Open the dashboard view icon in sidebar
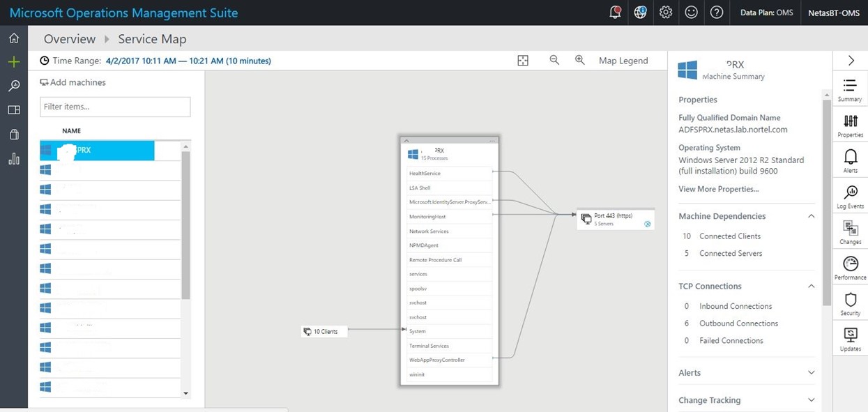This screenshot has width=868, height=412. click(x=13, y=110)
